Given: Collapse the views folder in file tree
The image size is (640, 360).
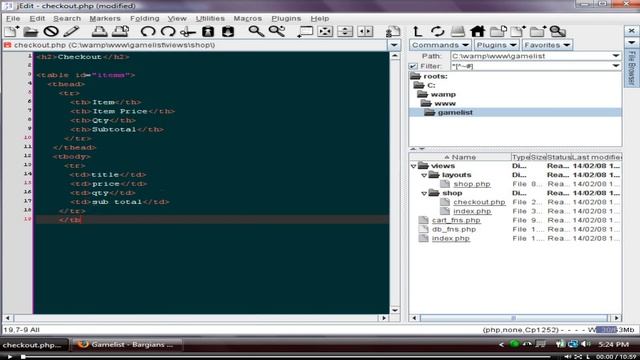Looking at the screenshot, I should point(413,166).
